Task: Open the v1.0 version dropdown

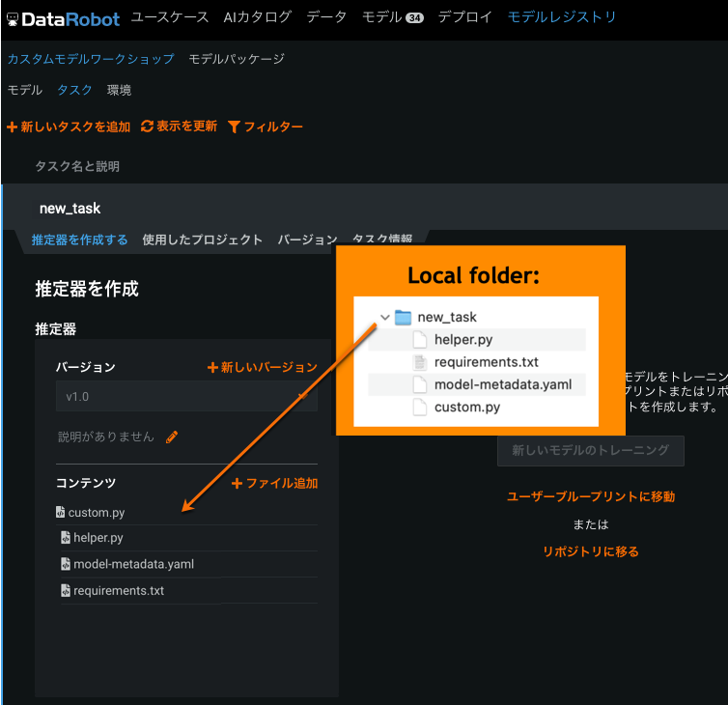Action: pyautogui.click(x=185, y=397)
